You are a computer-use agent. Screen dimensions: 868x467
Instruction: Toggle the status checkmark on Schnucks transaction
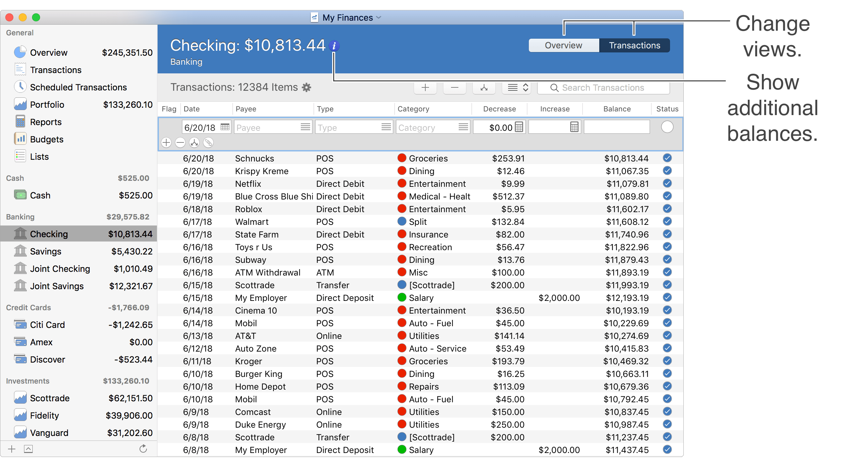[x=667, y=157]
